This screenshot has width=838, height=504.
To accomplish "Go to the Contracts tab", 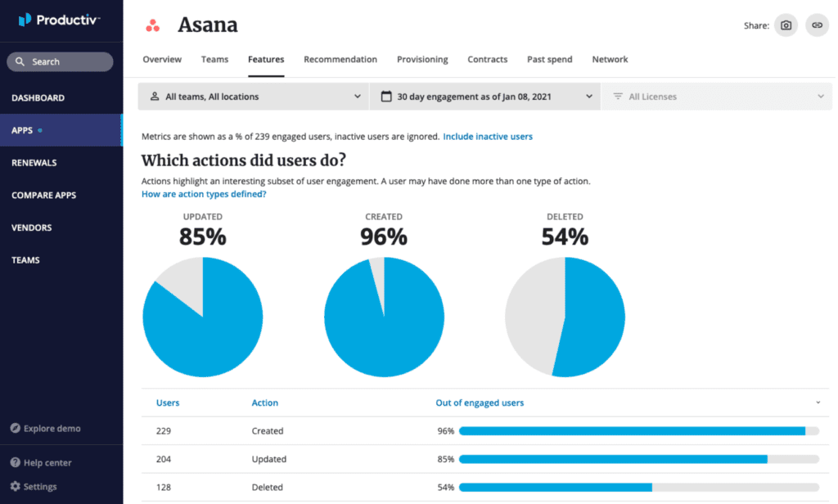I will pos(488,60).
